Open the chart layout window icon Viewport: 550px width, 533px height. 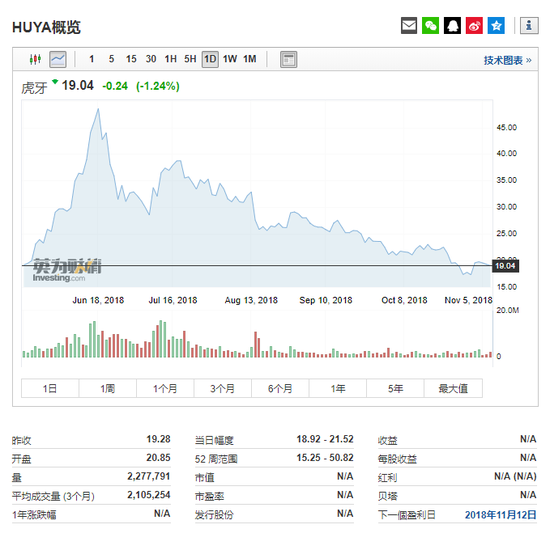click(288, 59)
